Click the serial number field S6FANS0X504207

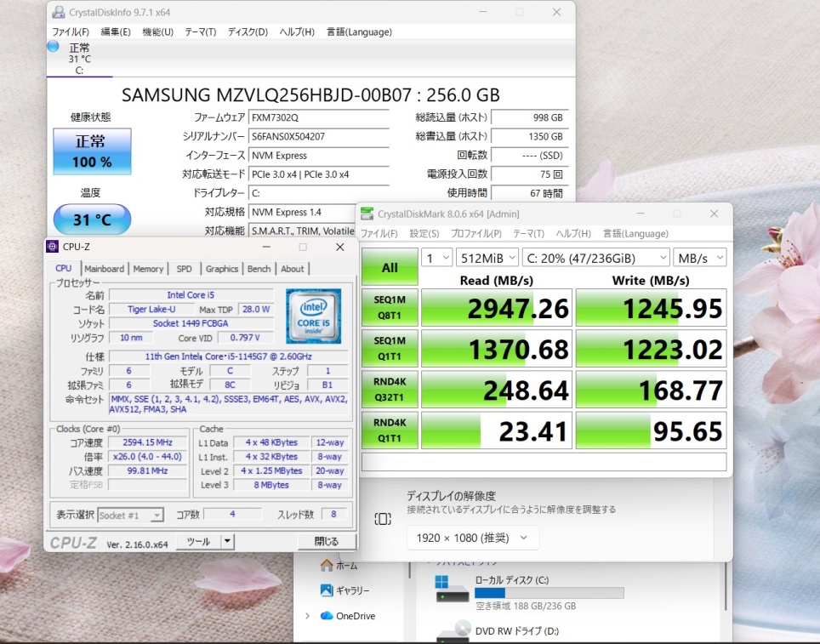pos(319,137)
